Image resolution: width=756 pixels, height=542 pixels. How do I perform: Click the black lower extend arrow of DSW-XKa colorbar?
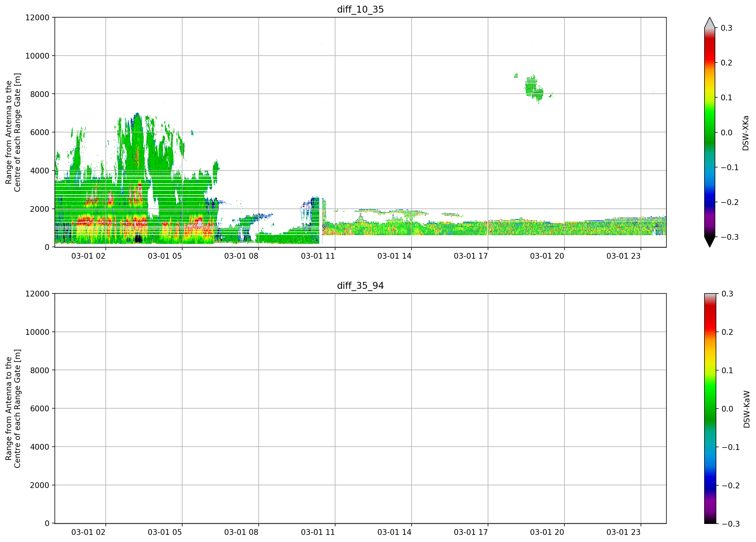pyautogui.click(x=710, y=242)
